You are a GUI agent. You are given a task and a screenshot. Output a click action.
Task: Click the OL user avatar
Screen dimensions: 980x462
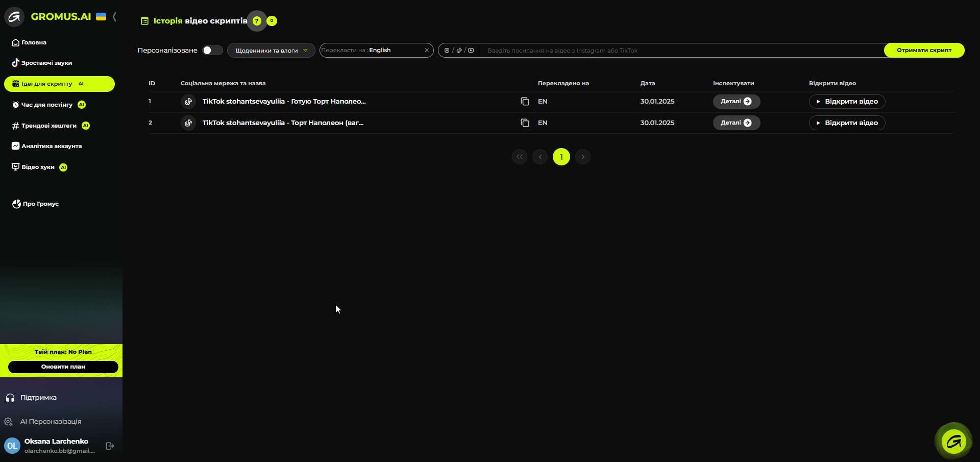[x=12, y=446]
